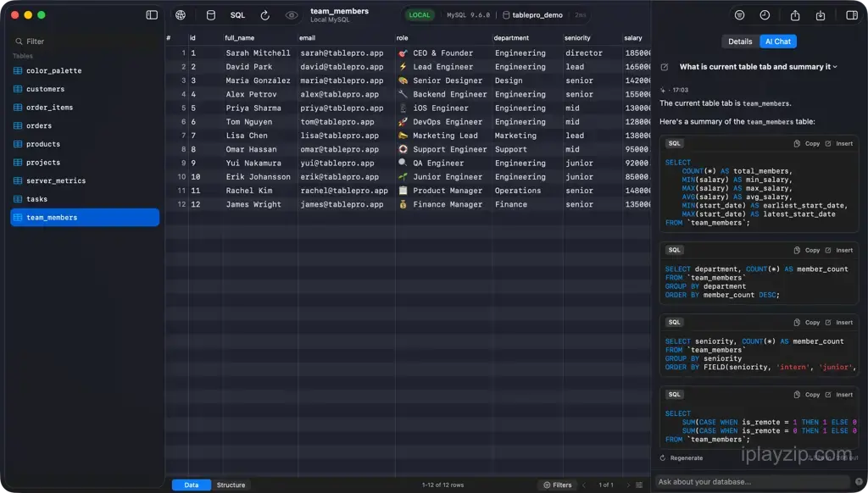Insert the department member_count SQL
Viewport: 868px width, 493px height.
tap(839, 250)
